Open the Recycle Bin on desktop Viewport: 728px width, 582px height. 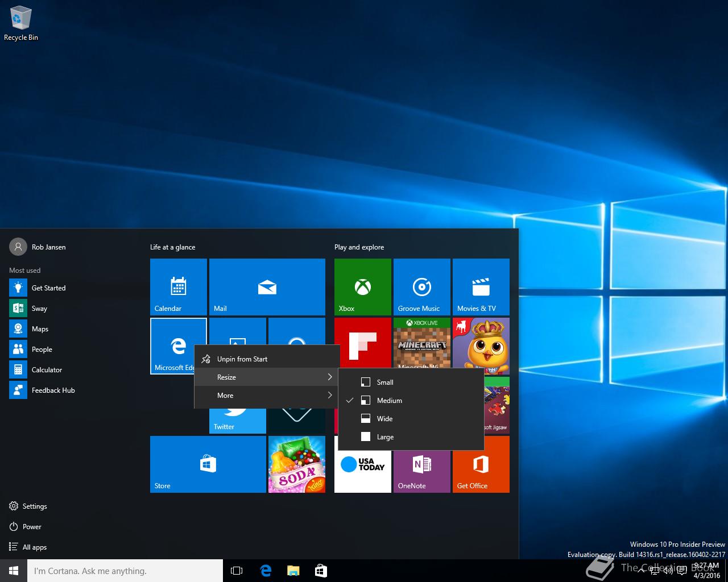(21, 24)
